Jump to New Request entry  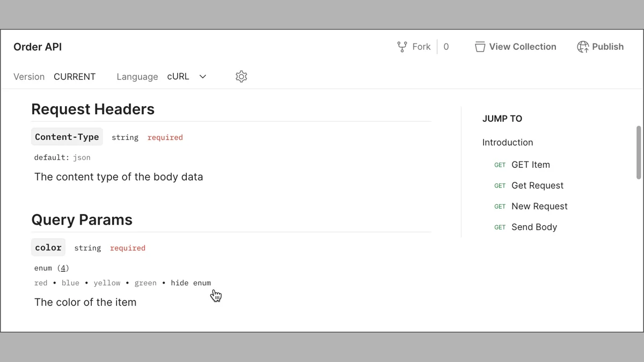tap(539, 206)
